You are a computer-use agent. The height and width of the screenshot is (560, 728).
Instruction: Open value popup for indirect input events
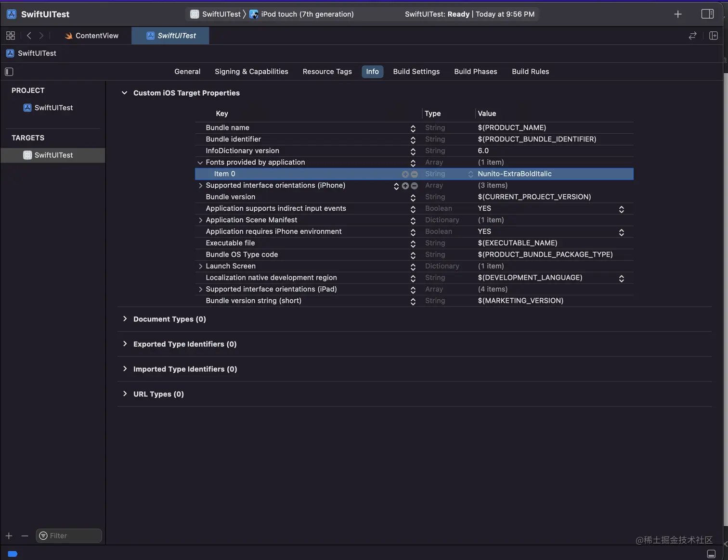[x=622, y=209]
